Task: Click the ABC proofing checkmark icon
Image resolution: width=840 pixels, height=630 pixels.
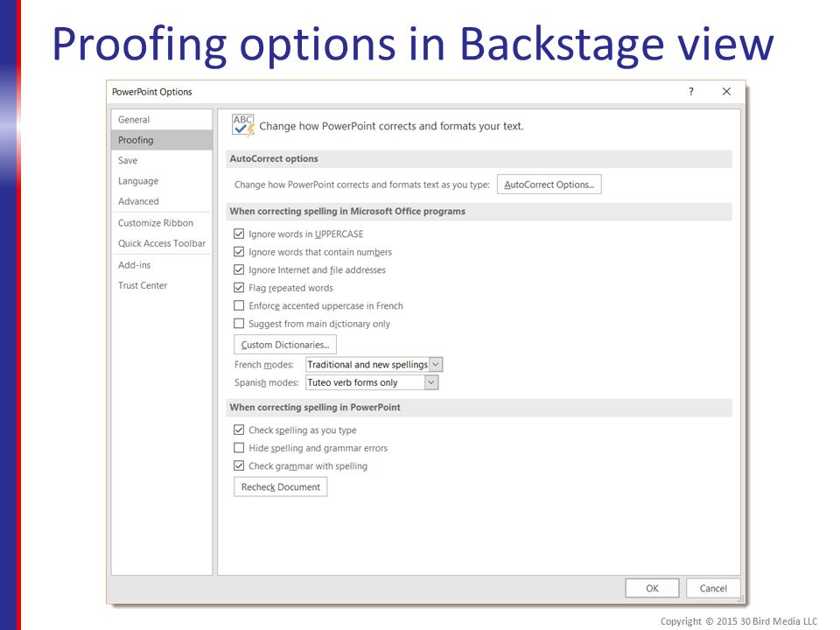Action: click(x=242, y=126)
